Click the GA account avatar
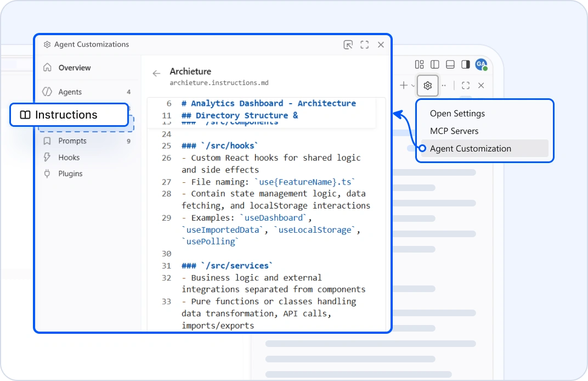The image size is (588, 381). tap(481, 64)
